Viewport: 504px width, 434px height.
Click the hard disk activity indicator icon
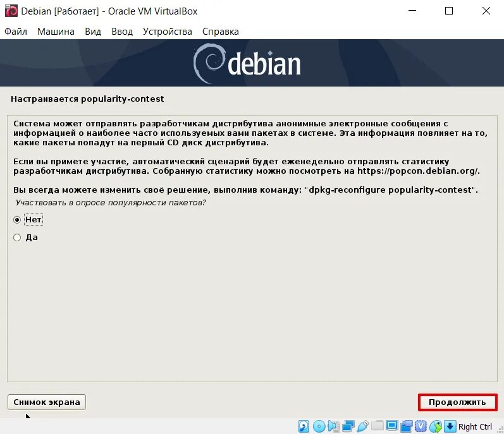click(x=304, y=426)
